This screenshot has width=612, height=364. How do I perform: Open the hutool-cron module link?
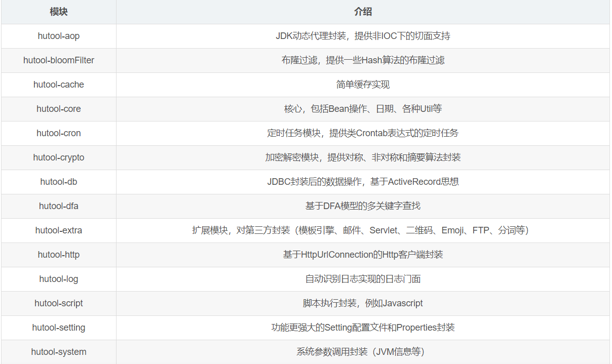pyautogui.click(x=57, y=133)
